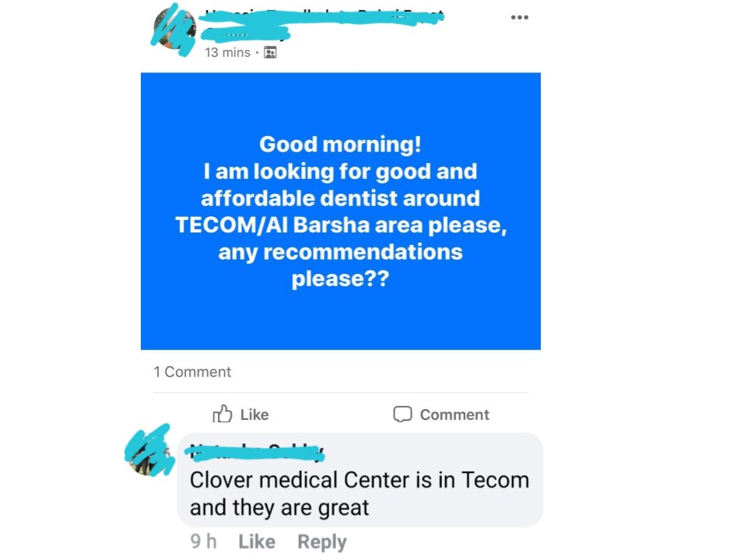This screenshot has height=560, width=747.
Task: Click the speech bubble icon under the post
Action: 402,414
